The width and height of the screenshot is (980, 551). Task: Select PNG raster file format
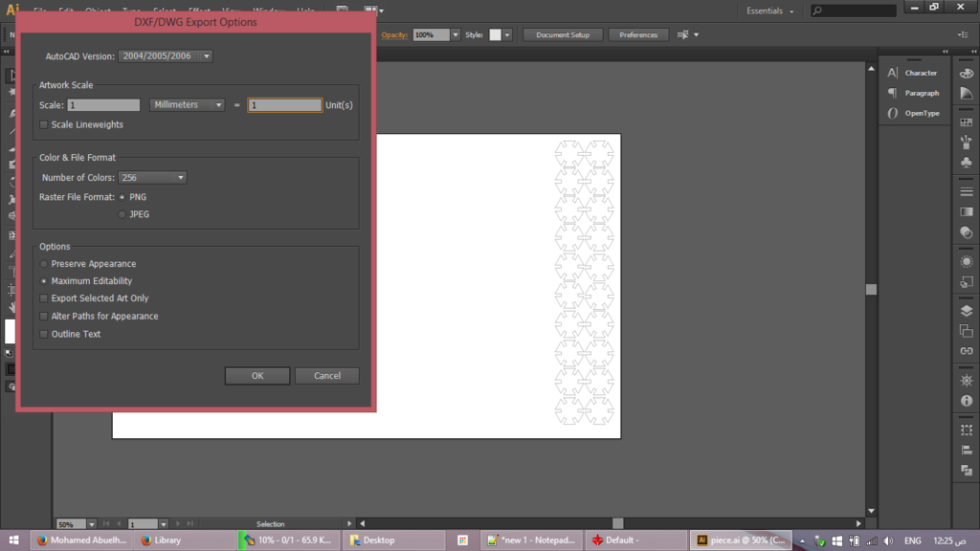tap(122, 197)
